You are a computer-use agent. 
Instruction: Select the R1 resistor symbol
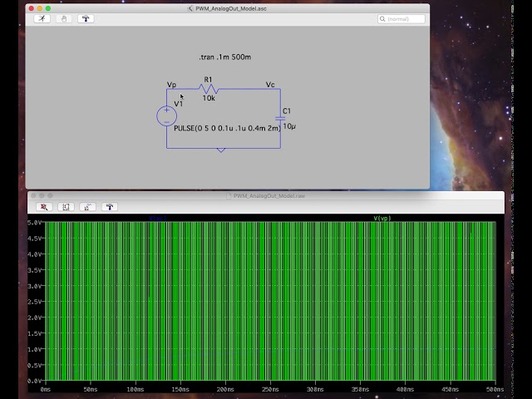[x=209, y=89]
